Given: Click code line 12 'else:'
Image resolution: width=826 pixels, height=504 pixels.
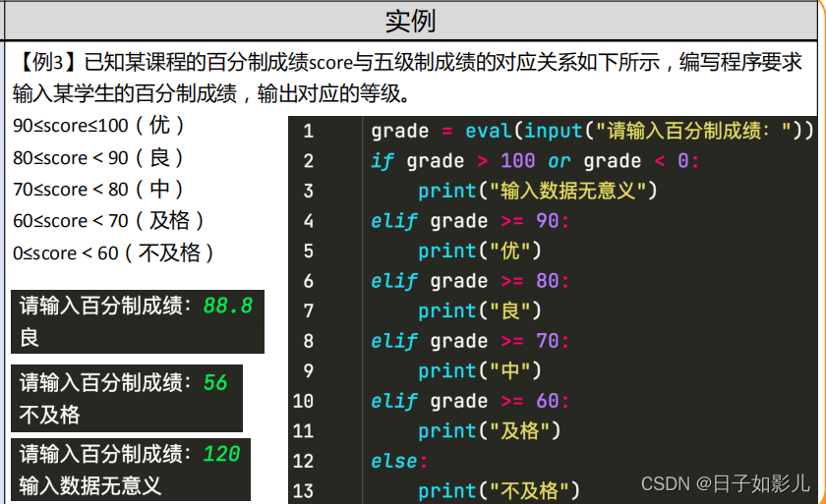Looking at the screenshot, I should point(399,462).
